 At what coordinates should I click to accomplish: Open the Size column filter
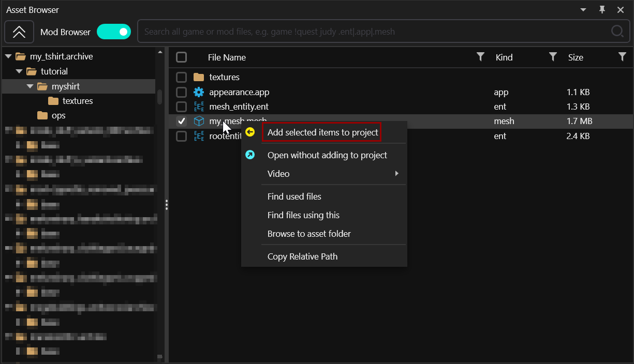(622, 57)
